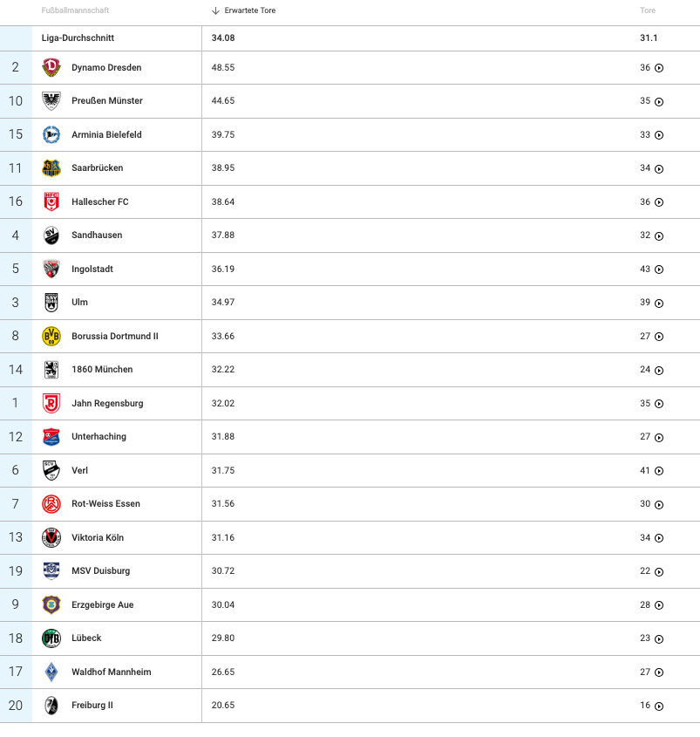Sort by the Erwartete Tore column arrow
This screenshot has height=737, width=700.
[215, 10]
